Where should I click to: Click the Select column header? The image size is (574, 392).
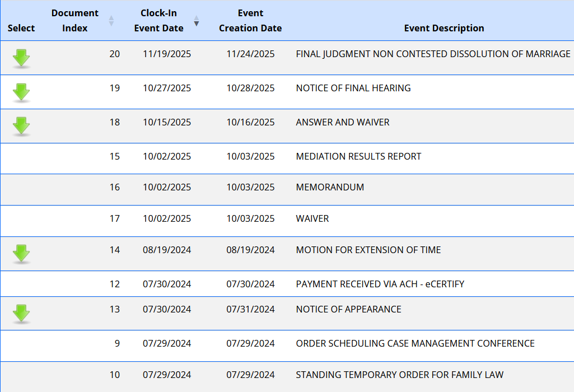coord(21,28)
